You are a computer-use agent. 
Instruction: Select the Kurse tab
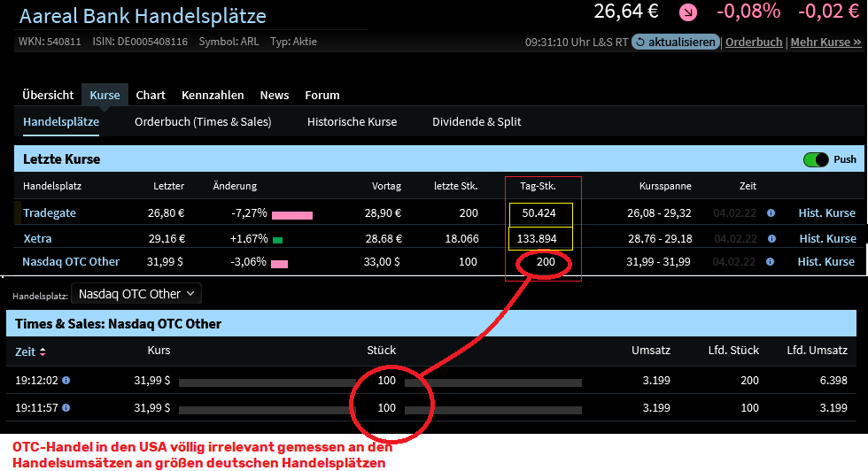pos(105,96)
